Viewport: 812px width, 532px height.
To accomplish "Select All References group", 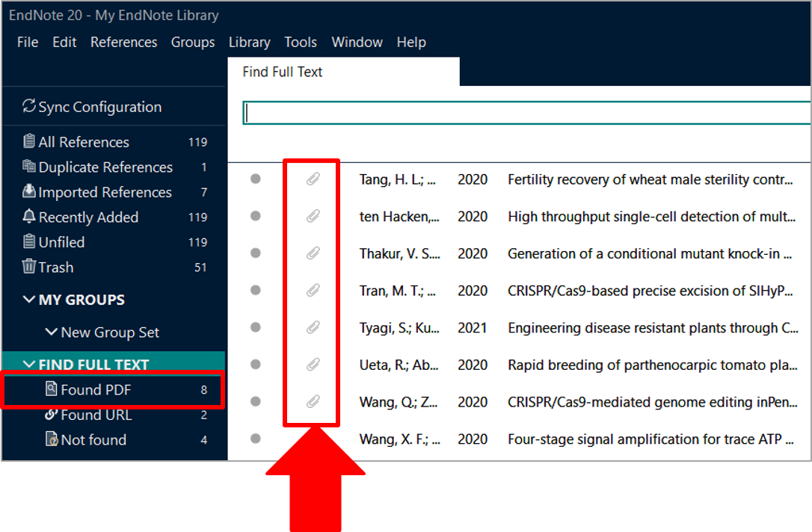I will point(114,142).
